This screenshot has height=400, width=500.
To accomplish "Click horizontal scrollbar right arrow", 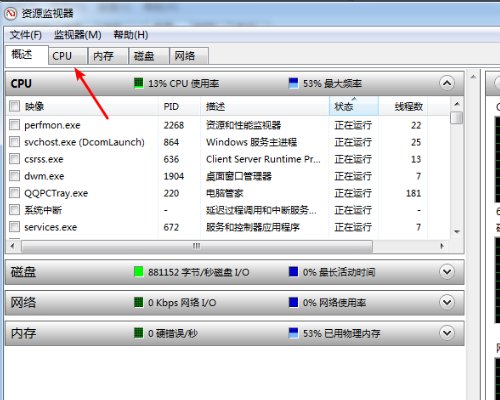I will [442, 246].
